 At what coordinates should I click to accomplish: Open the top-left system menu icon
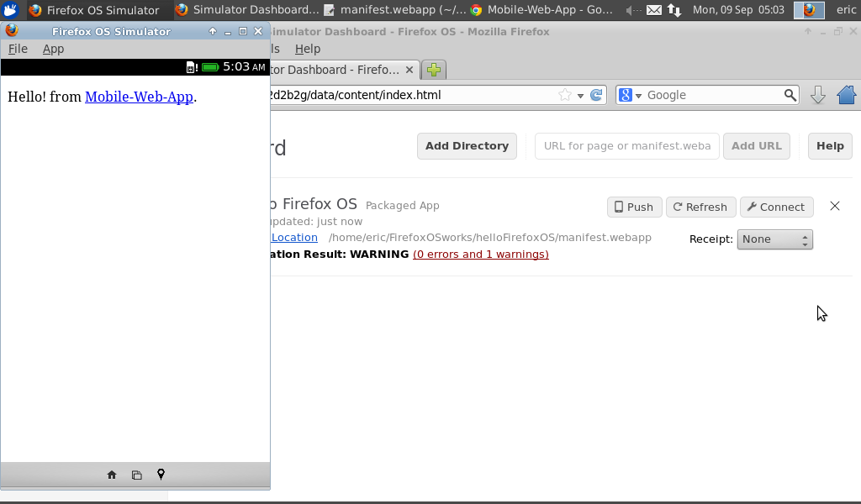pyautogui.click(x=10, y=10)
